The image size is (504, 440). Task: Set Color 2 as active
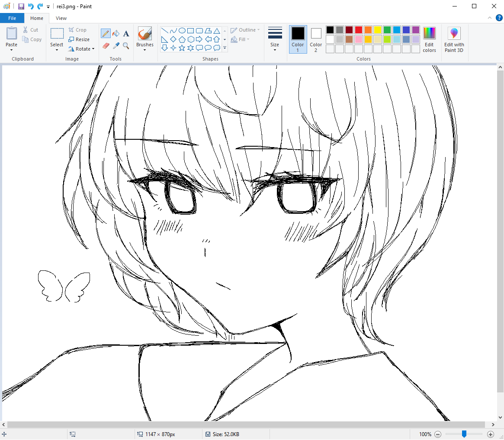click(316, 39)
